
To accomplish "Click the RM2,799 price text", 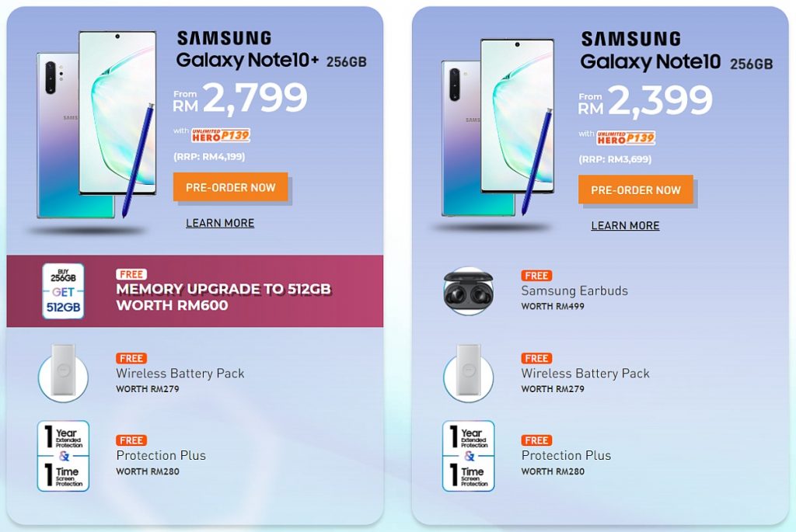I will [x=240, y=98].
